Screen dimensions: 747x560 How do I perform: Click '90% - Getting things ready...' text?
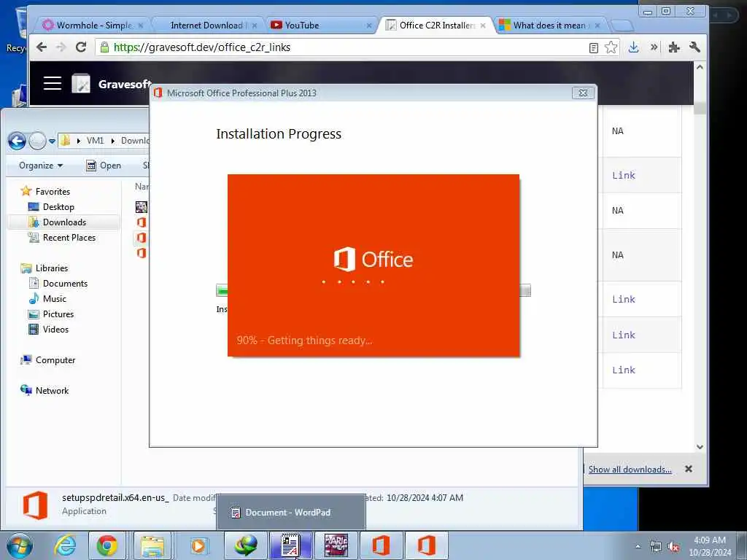click(304, 341)
